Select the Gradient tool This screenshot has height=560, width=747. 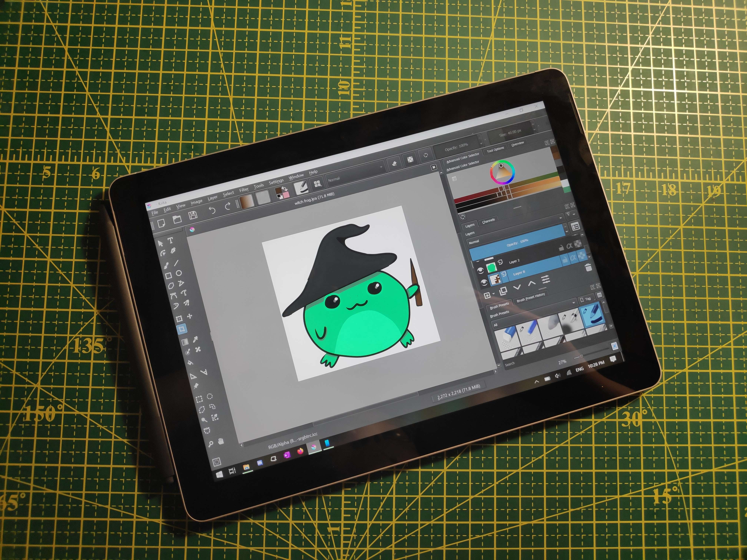click(185, 342)
